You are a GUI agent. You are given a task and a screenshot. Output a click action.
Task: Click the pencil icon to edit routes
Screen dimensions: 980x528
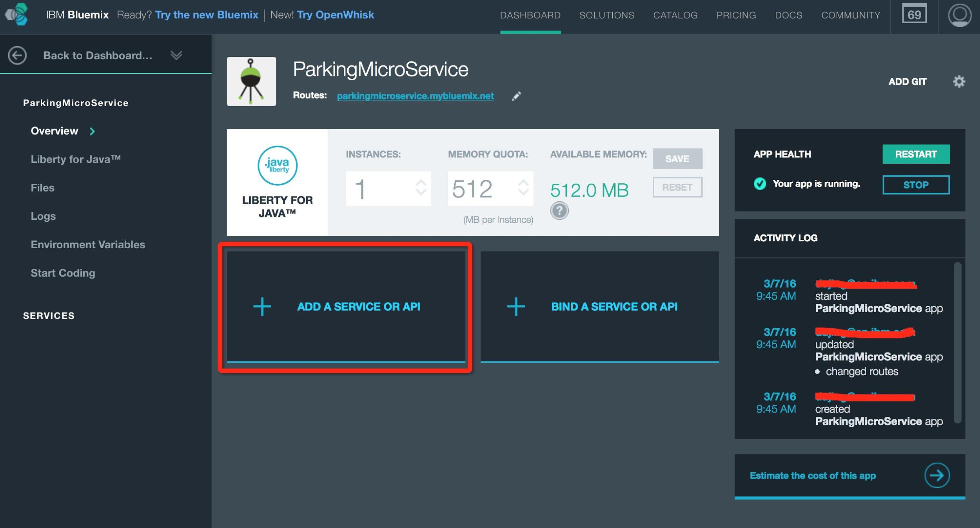point(516,96)
